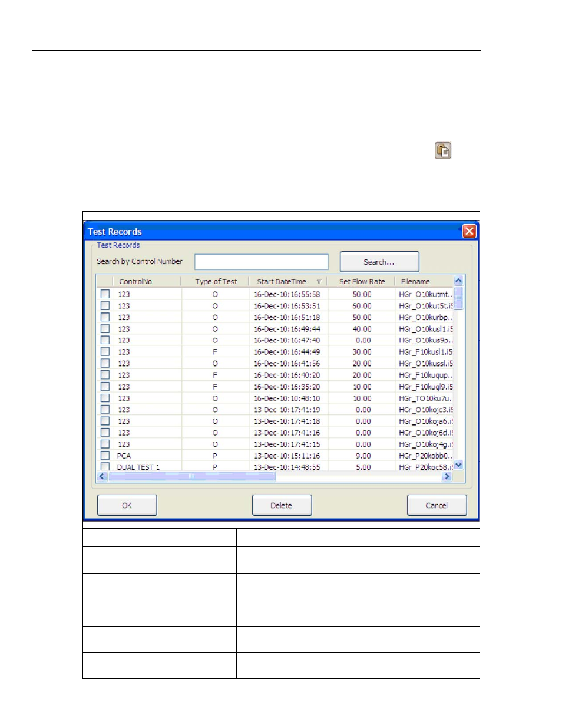Click the Search by Control Number field
Viewport: 562px width, 728px height.
click(x=261, y=262)
